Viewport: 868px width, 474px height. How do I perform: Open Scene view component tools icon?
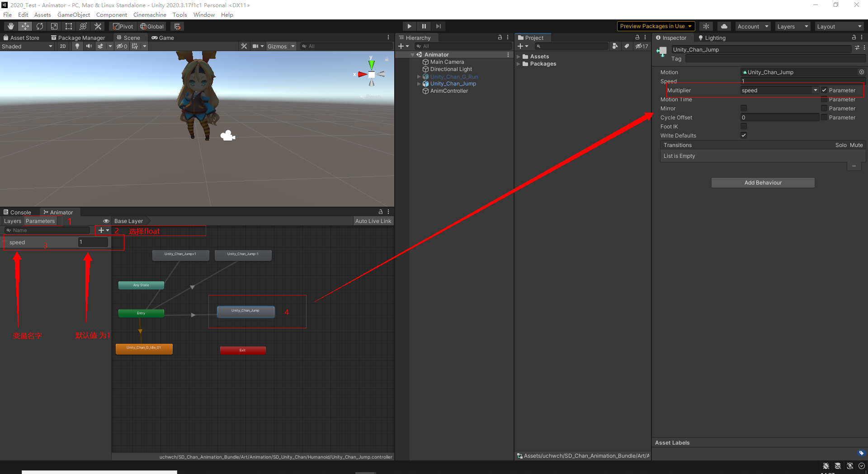(x=244, y=46)
